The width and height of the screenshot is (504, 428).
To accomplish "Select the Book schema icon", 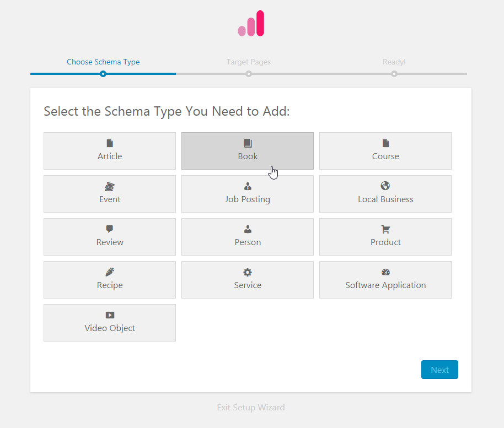I will tap(248, 143).
